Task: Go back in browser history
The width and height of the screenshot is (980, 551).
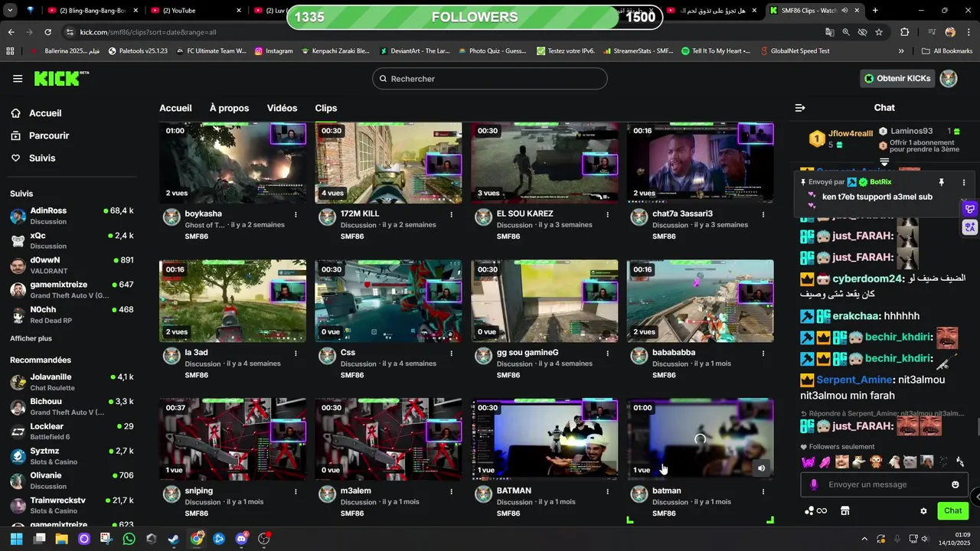Action: [x=11, y=32]
